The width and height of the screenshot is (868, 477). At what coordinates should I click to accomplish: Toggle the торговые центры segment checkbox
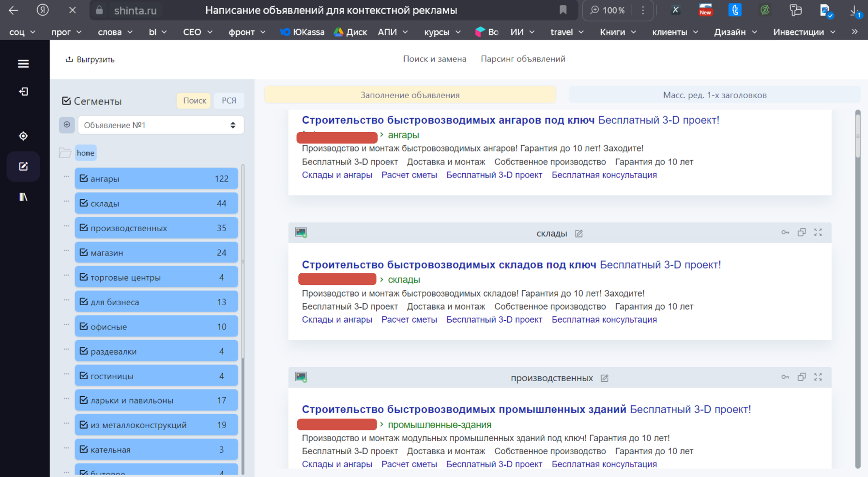coord(84,277)
